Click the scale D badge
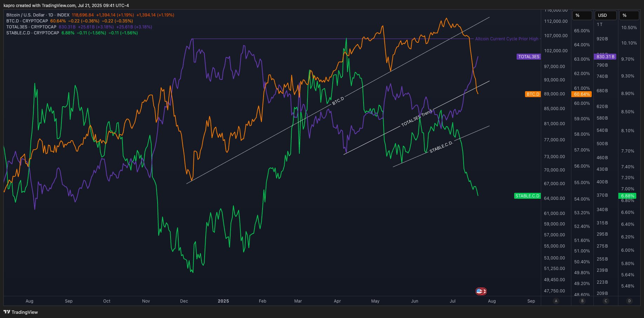The image size is (644, 318). (x=629, y=301)
